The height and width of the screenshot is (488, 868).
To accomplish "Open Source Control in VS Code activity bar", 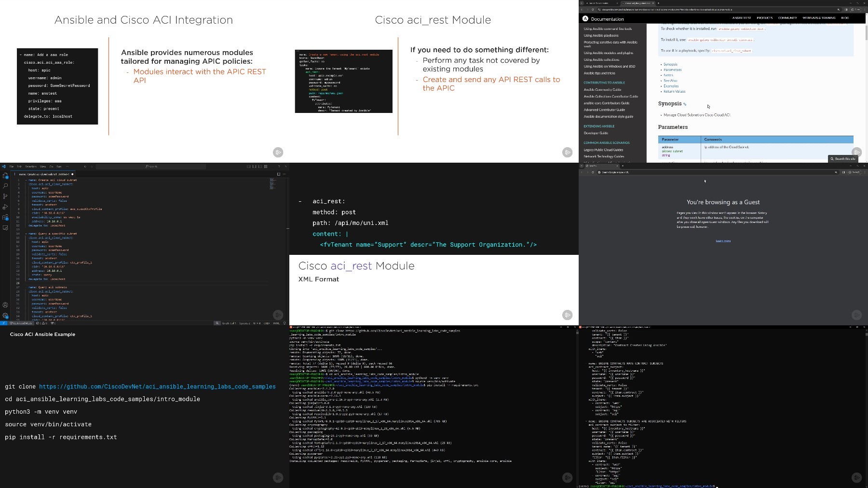I will pyautogui.click(x=5, y=196).
